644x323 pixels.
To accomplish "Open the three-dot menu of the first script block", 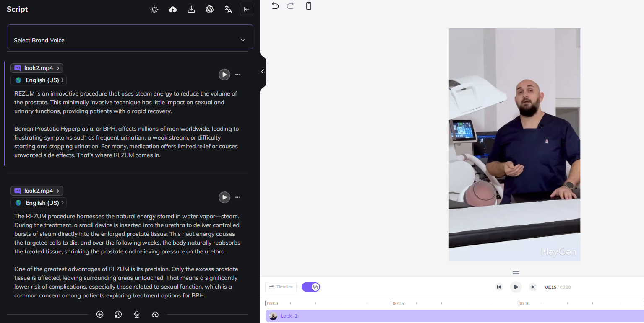I will tap(238, 75).
